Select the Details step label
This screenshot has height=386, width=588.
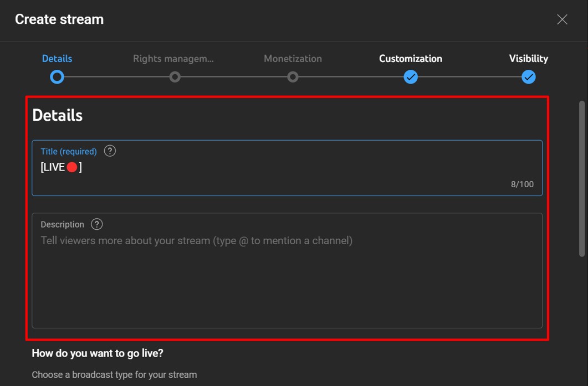click(57, 59)
